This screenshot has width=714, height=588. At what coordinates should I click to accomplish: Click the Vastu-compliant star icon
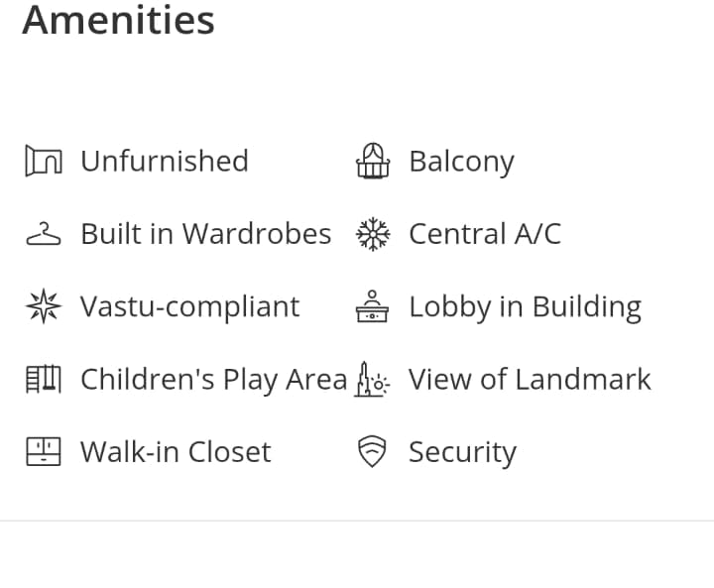(x=43, y=306)
